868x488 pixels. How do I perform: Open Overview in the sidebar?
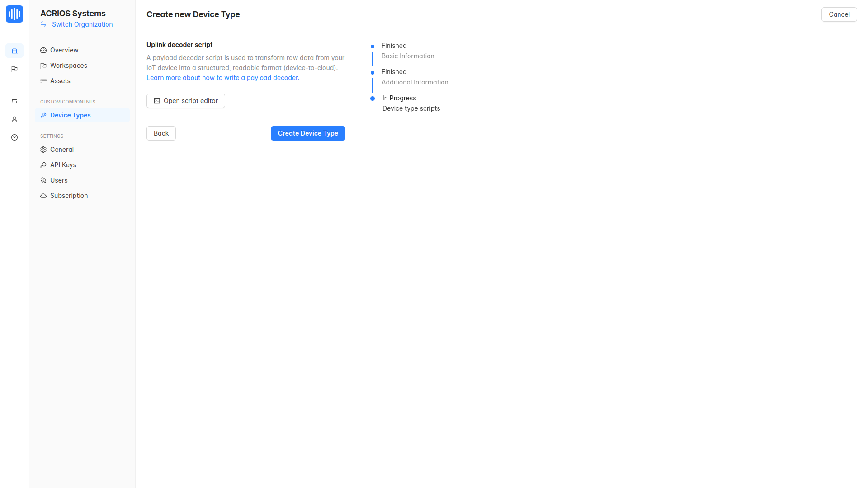[64, 50]
